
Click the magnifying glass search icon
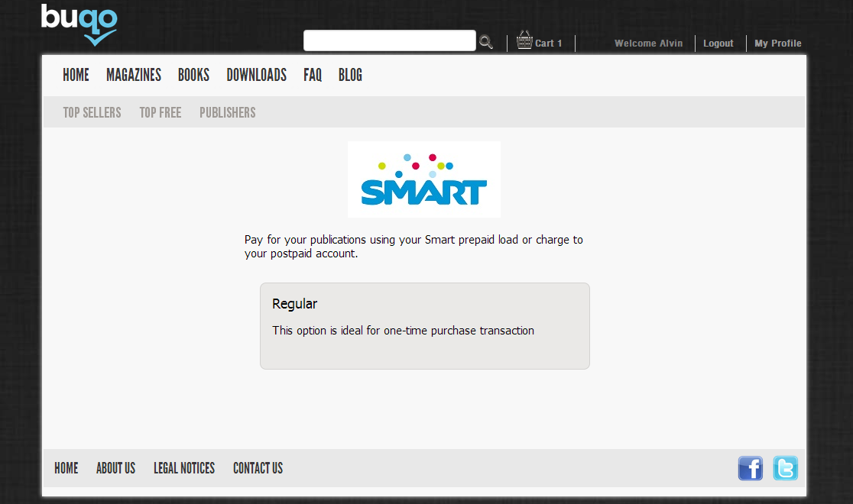pos(486,42)
